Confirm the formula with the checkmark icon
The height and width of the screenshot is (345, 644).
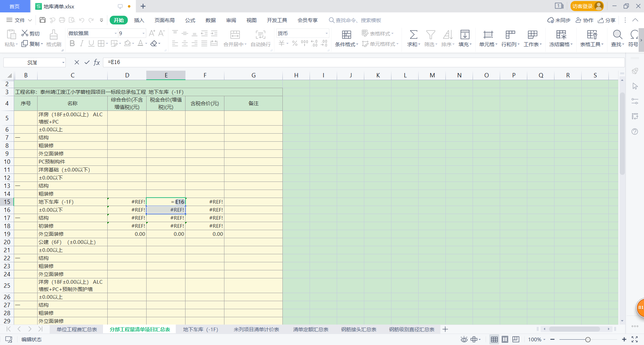tap(87, 62)
